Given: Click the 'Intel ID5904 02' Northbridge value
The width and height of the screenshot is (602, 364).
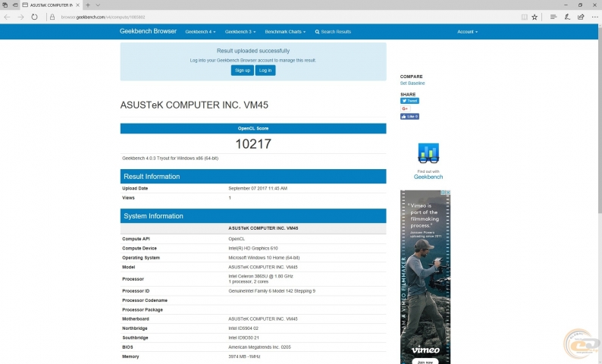Looking at the screenshot, I should pos(243,328).
